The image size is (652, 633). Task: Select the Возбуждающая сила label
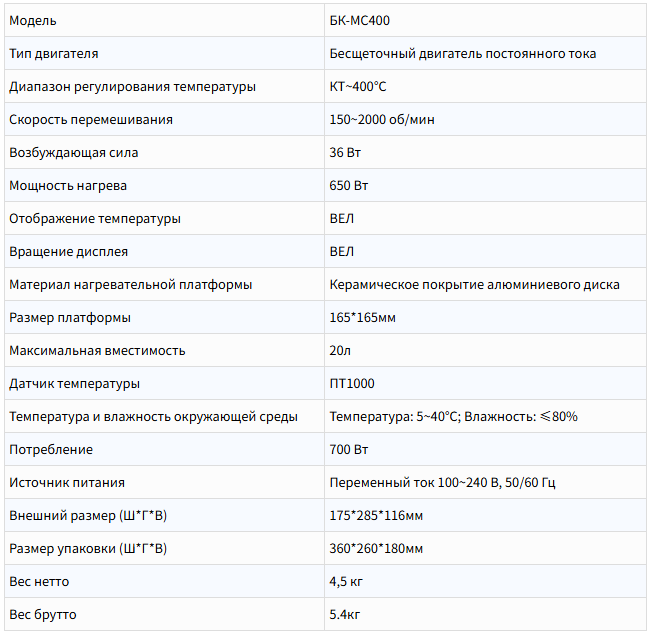point(74,153)
